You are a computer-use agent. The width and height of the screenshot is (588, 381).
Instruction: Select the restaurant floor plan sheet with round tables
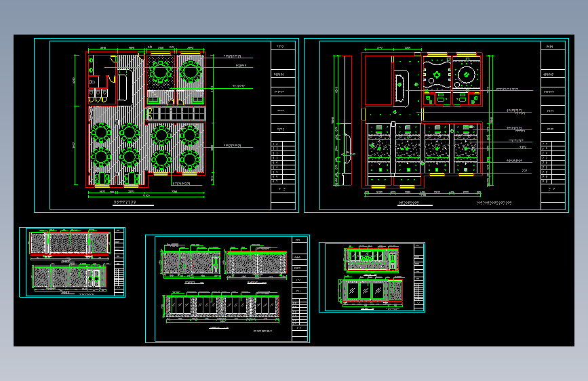tap(166, 125)
